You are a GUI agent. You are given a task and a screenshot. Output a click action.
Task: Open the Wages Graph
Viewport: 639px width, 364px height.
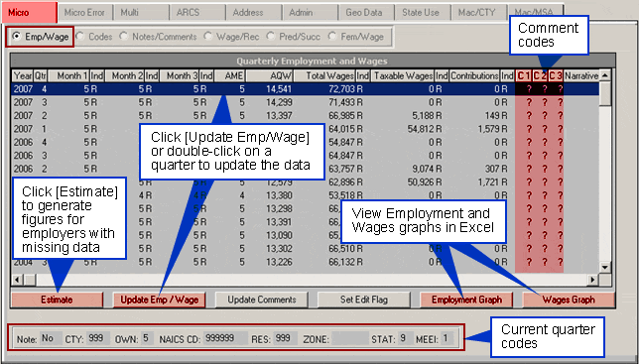(x=569, y=300)
